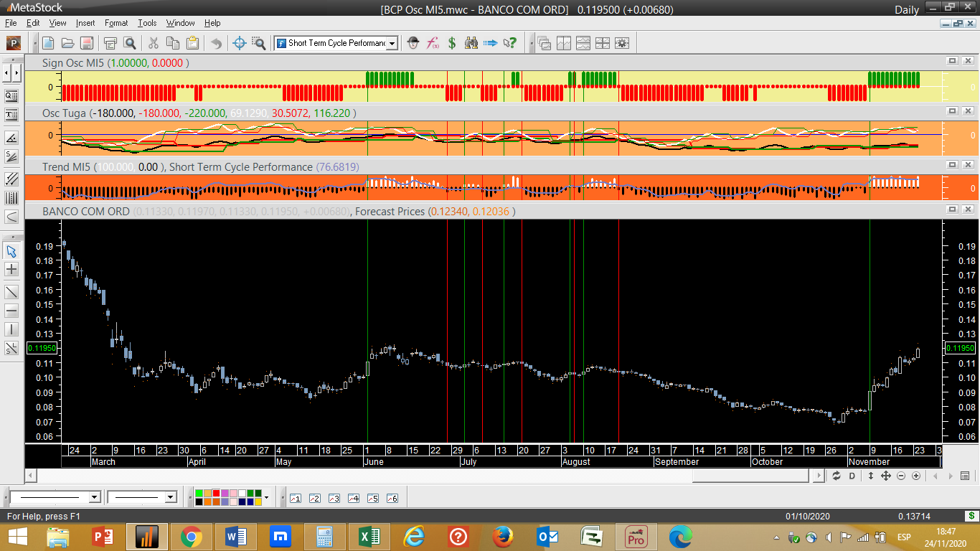Image resolution: width=980 pixels, height=551 pixels.
Task: Open Excel from the Windows taskbar
Action: pyautogui.click(x=369, y=536)
